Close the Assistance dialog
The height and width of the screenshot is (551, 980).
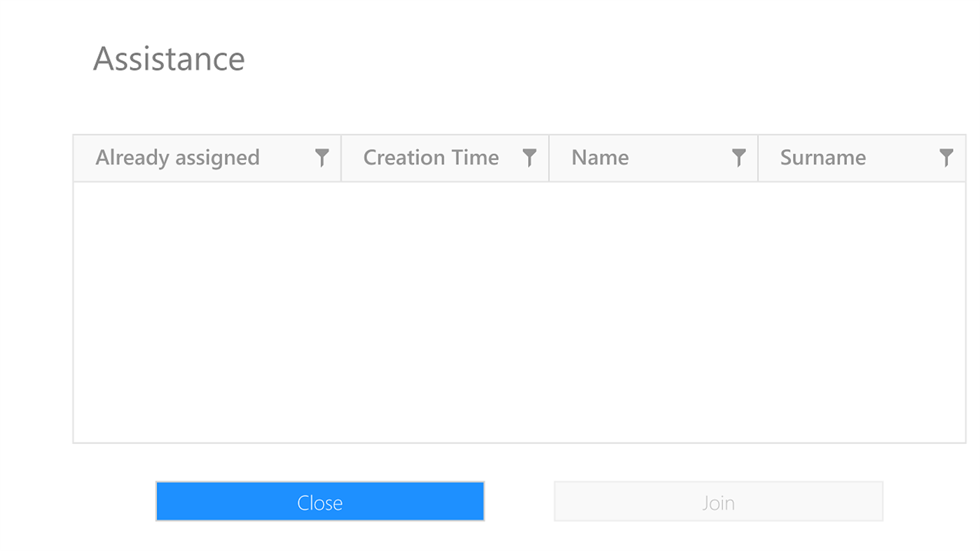tap(320, 501)
